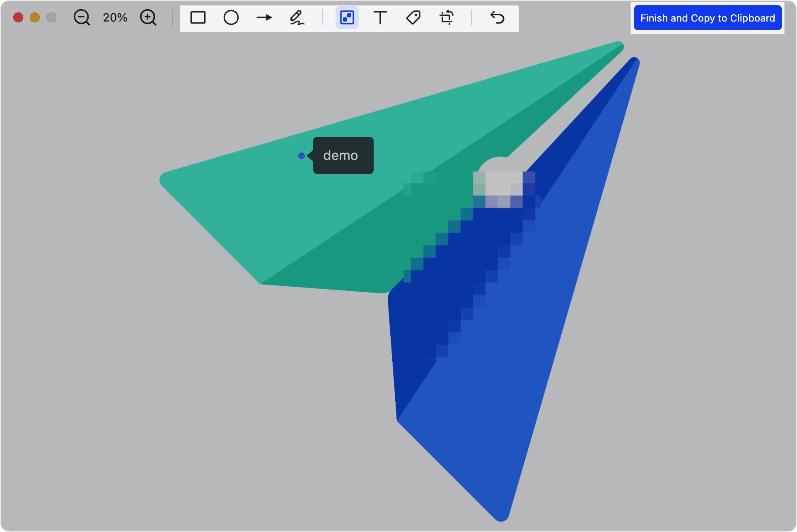Zoom out with the minus magnifier
The image size is (797, 532).
pos(82,18)
